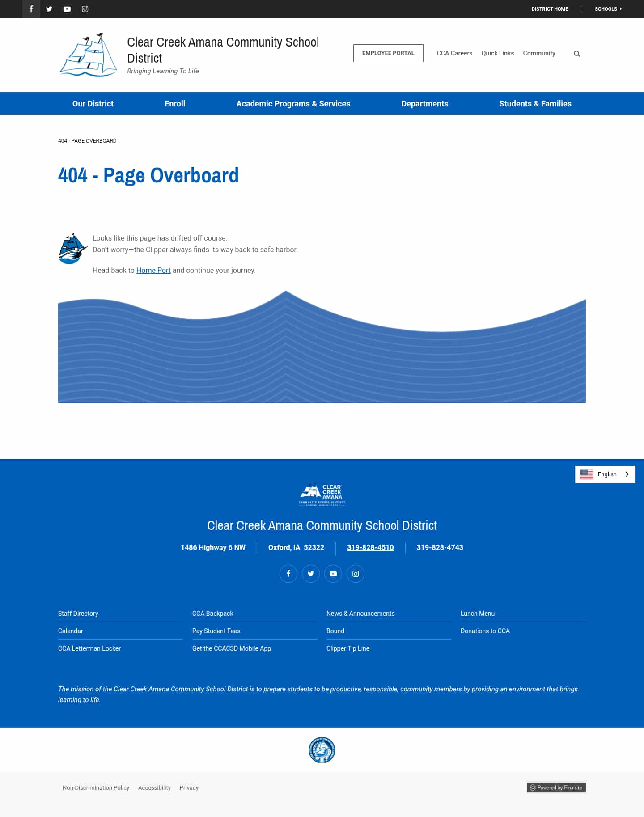The height and width of the screenshot is (817, 644).
Task: Open Enroll nav menu
Action: click(x=175, y=104)
